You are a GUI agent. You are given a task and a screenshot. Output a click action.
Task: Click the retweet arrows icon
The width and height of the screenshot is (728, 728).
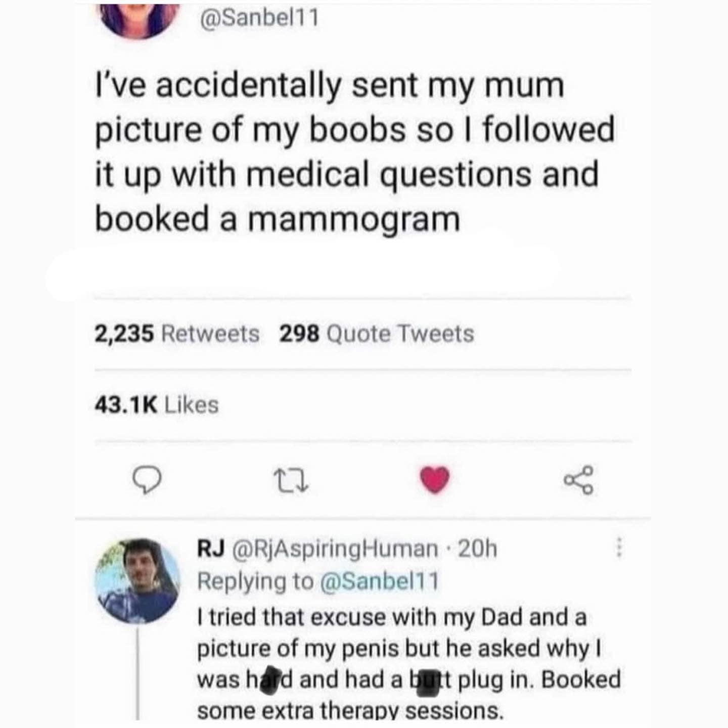coord(290,480)
